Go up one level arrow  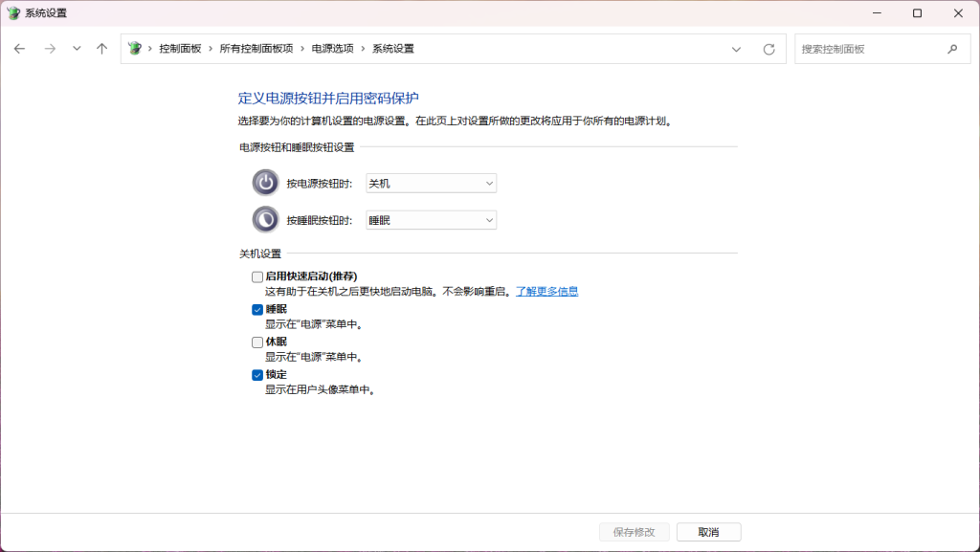(x=101, y=49)
